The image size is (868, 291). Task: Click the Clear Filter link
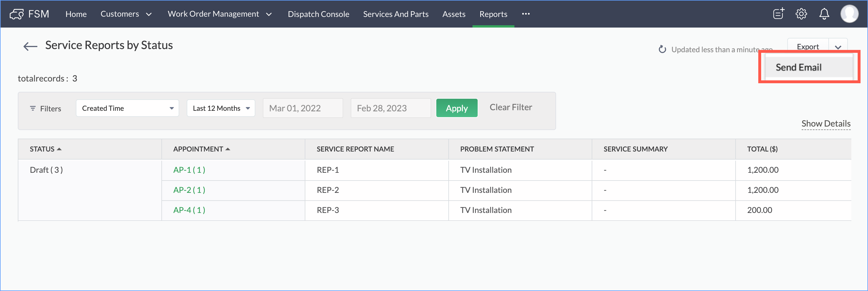[510, 107]
